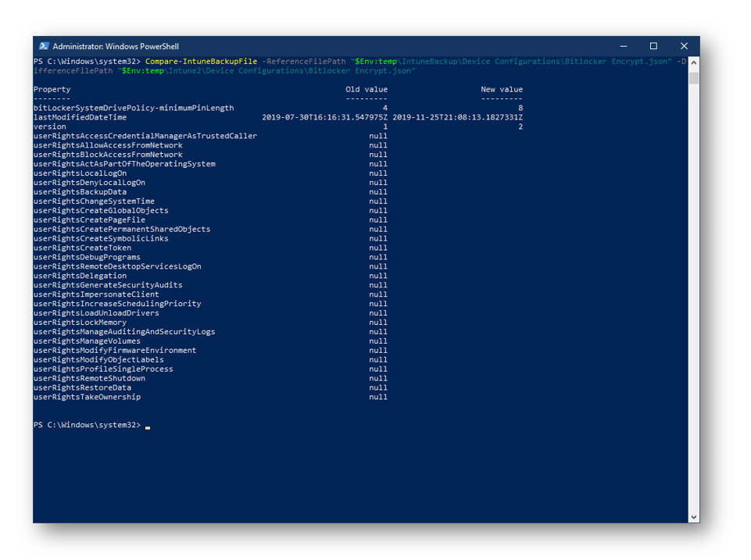Viewport: 751px width, 560px height.
Task: Click the scrollbar up arrow
Action: tap(693, 62)
